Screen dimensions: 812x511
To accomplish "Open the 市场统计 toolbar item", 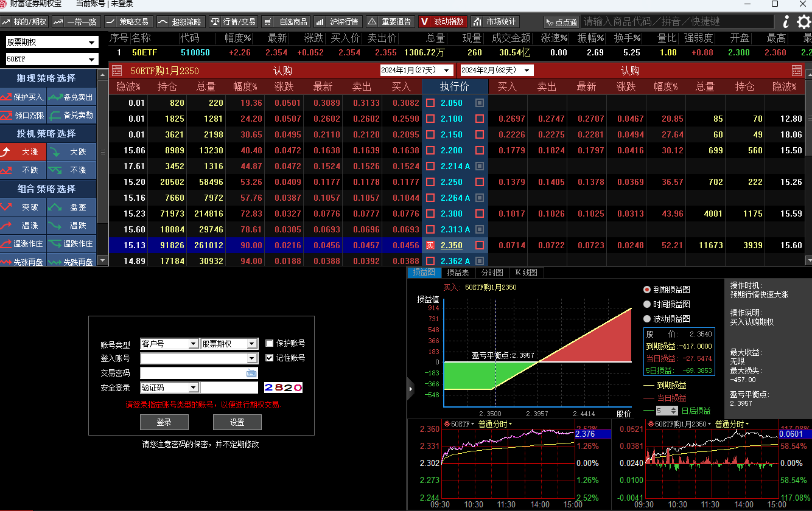I will (x=495, y=22).
